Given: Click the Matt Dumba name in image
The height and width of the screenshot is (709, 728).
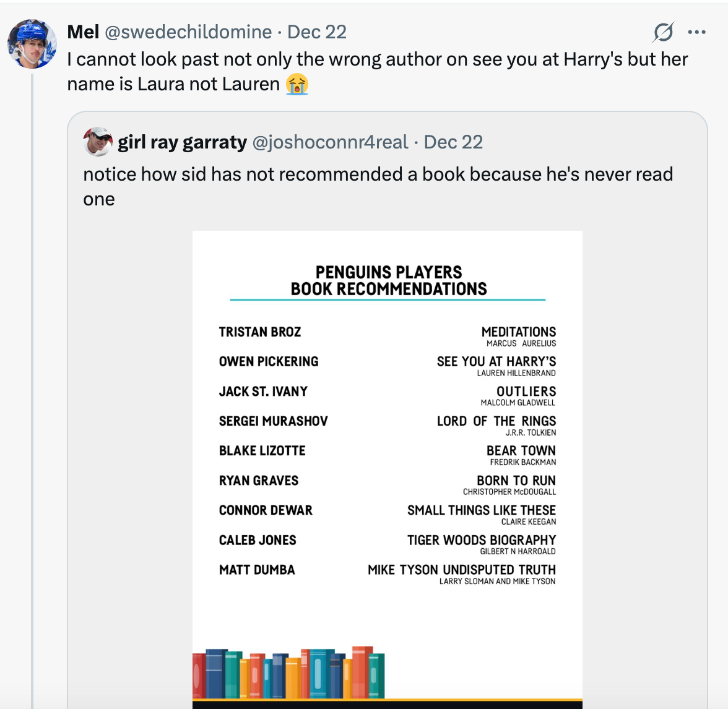Looking at the screenshot, I should click(257, 570).
